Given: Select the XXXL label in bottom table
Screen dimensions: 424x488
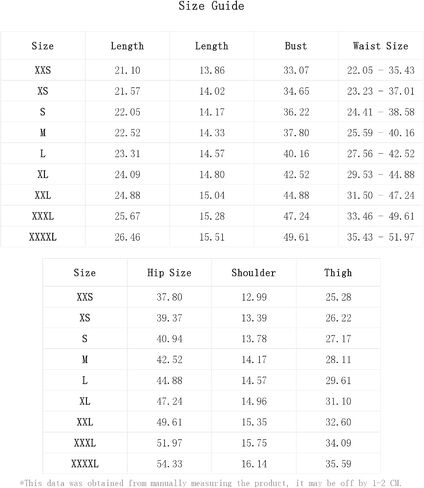Looking at the screenshot, I should pos(85,443).
